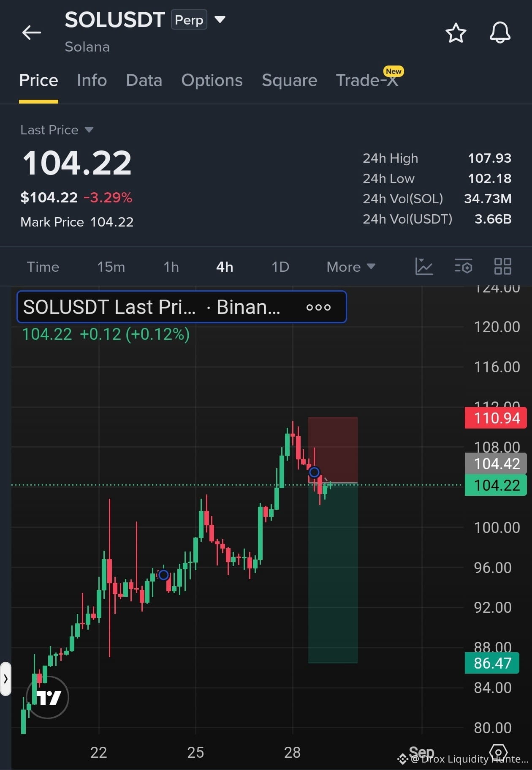Tap the back arrow icon

(x=32, y=33)
